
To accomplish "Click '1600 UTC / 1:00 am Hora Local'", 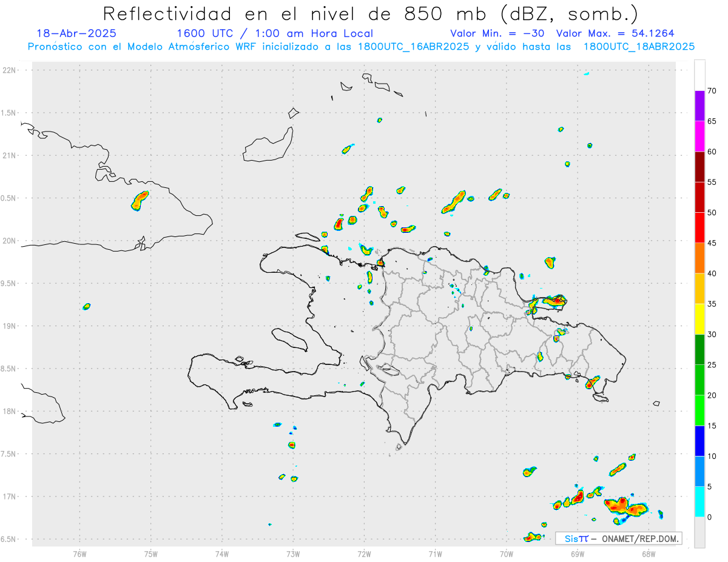I will click(x=275, y=34).
